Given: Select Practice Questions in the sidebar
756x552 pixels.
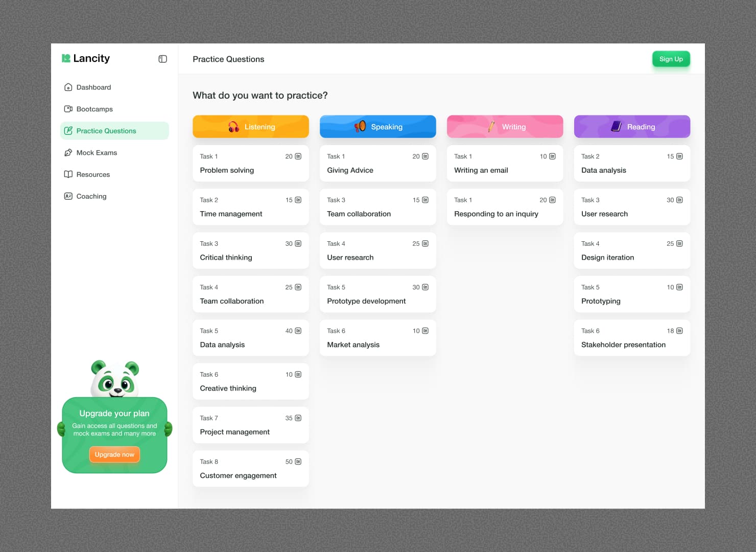Looking at the screenshot, I should (x=106, y=131).
